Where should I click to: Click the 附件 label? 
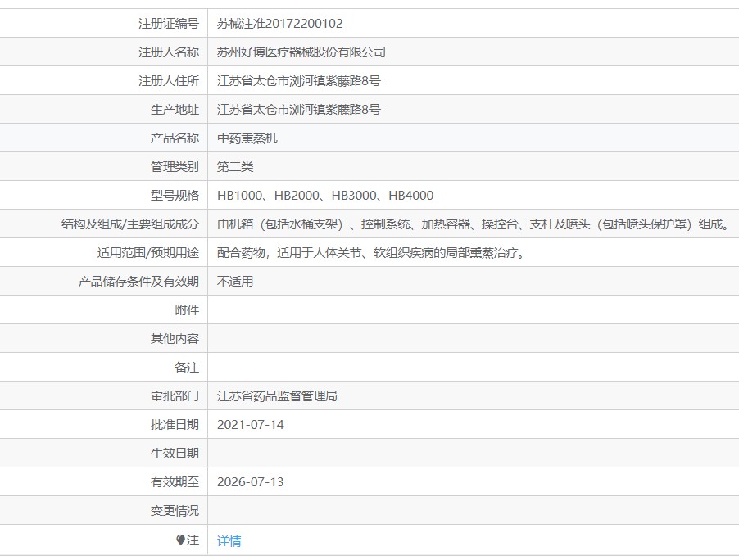(187, 310)
